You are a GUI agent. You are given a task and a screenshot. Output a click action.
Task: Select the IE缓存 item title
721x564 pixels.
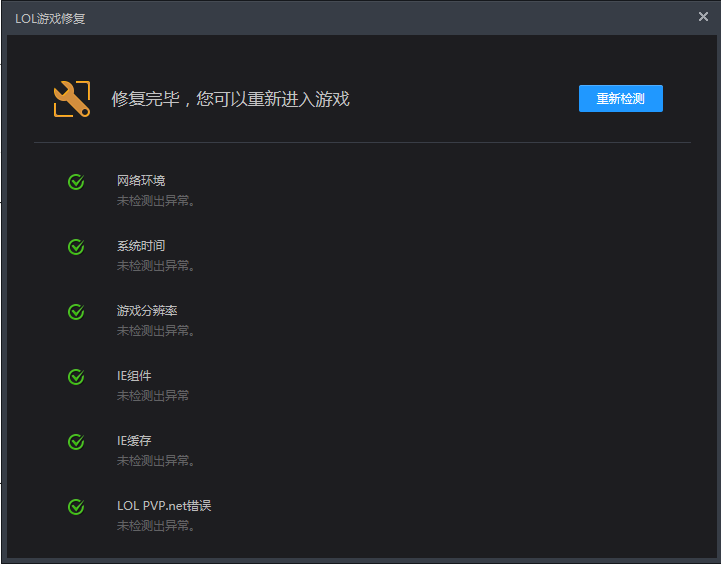pos(134,441)
